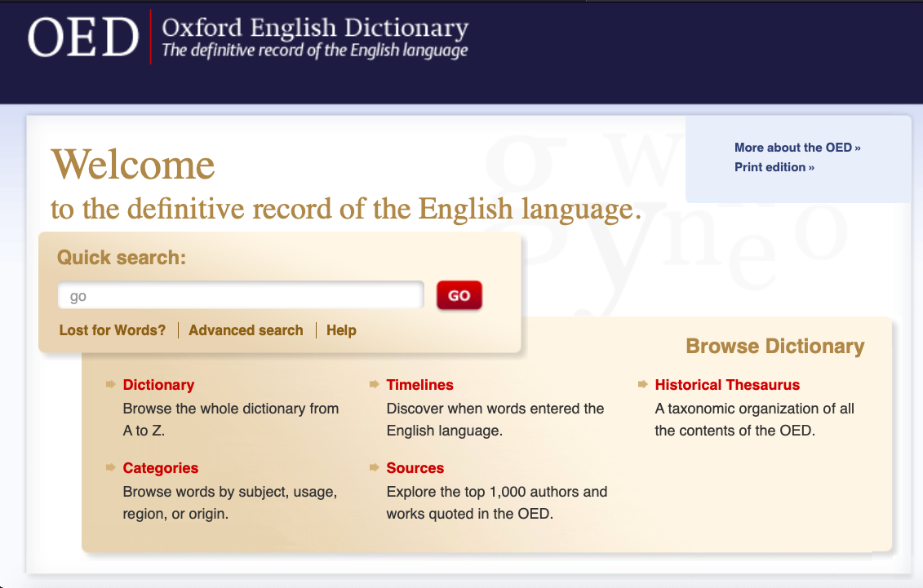The width and height of the screenshot is (923, 588).
Task: Click the arrow icon beside Timelines
Action: pos(375,385)
